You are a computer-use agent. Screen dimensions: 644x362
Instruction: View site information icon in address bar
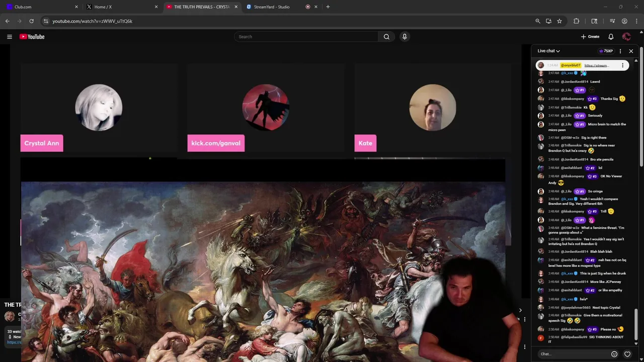[46, 21]
